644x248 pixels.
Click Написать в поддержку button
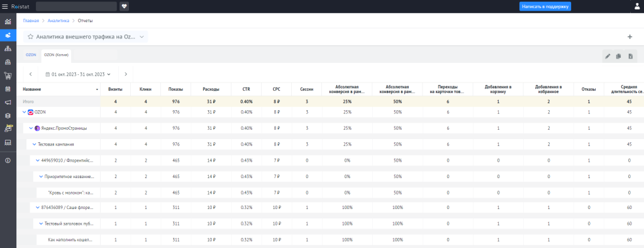point(545,6)
